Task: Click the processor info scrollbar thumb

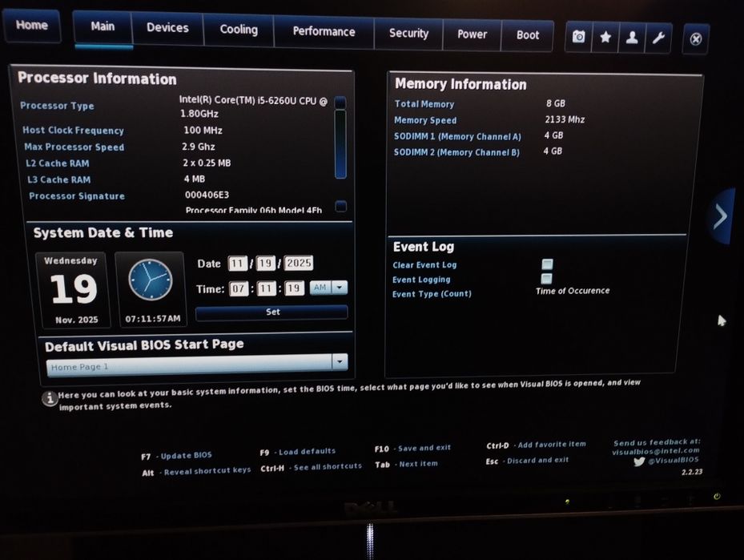Action: click(x=340, y=144)
